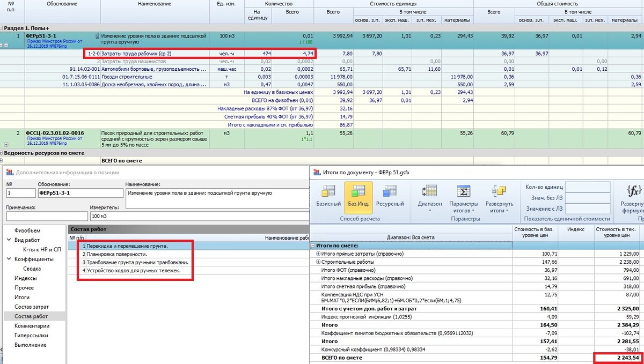Open the Гиперссылки section
Screen dimensions: 644x364
pos(32,335)
